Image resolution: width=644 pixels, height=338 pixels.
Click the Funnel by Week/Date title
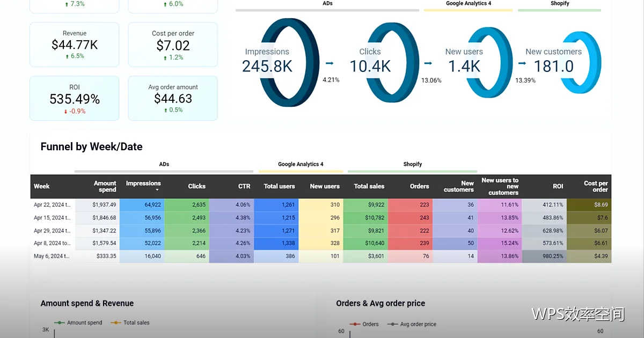coord(92,146)
